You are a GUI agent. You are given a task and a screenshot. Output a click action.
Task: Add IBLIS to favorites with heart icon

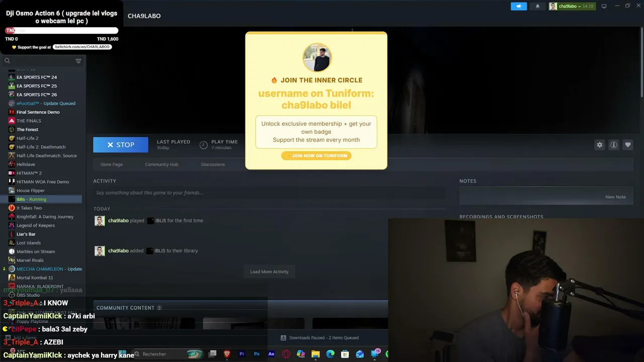click(x=628, y=145)
